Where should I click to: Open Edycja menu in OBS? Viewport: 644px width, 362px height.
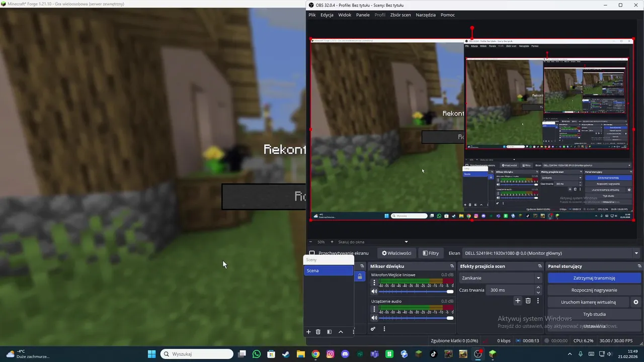(x=327, y=15)
